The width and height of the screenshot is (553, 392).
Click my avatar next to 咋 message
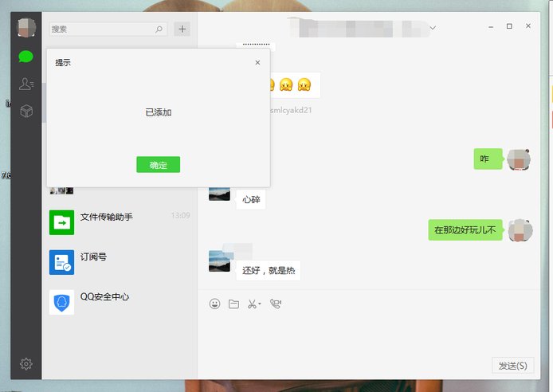click(x=519, y=159)
